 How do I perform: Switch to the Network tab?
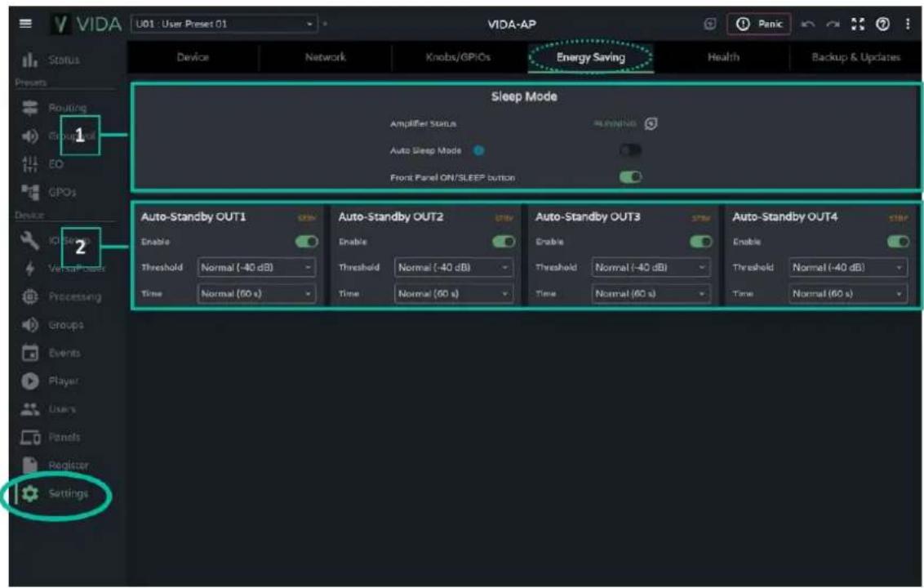pos(326,57)
